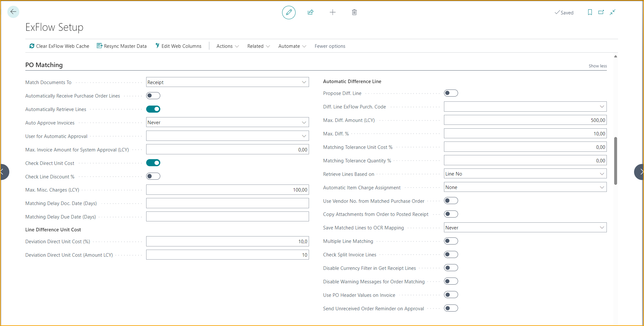Click the pencil edit icon

pos(289,12)
